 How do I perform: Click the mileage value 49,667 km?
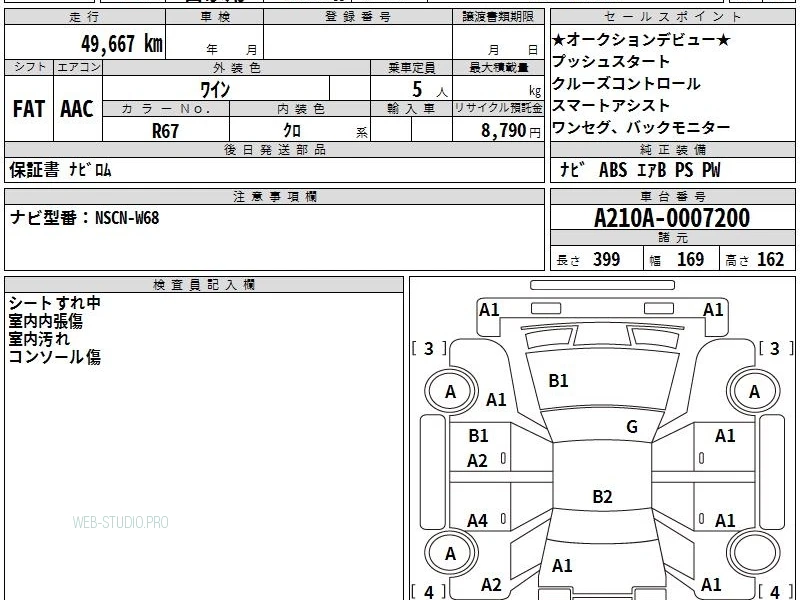tap(122, 44)
